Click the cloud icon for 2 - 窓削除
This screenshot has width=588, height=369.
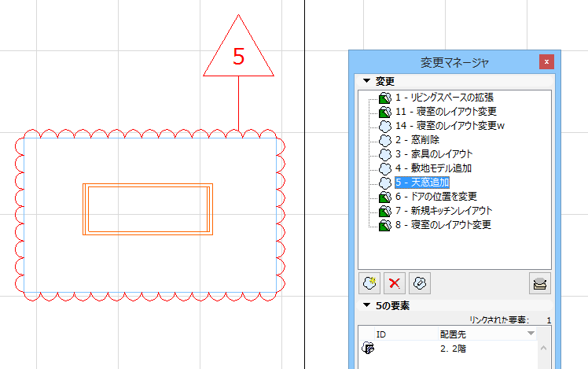[385, 140]
